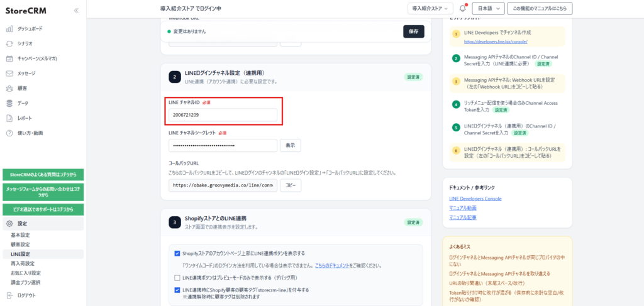Click the Customers people icon
This screenshot has width=644, height=306.
tap(9, 89)
